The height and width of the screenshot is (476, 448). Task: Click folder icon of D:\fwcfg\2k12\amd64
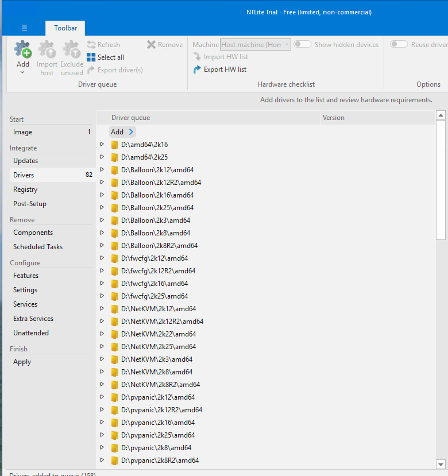pyautogui.click(x=114, y=258)
